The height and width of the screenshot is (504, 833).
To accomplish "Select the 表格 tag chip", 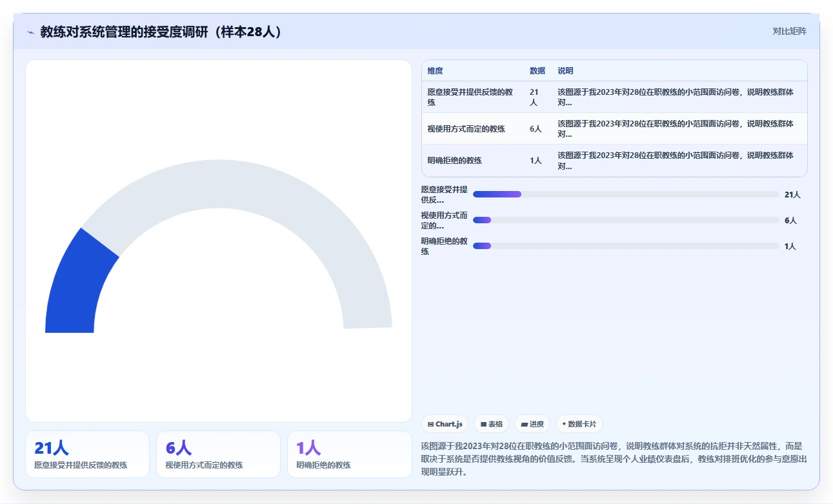I will click(491, 424).
